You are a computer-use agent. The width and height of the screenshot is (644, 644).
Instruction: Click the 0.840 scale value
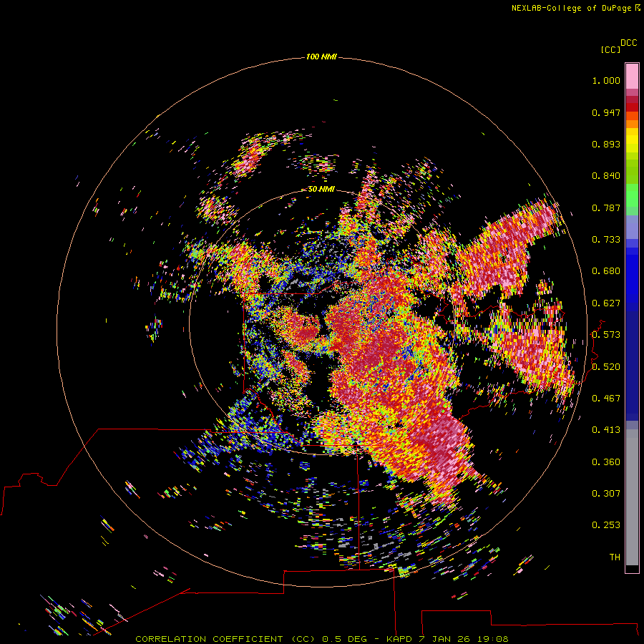tap(606, 176)
